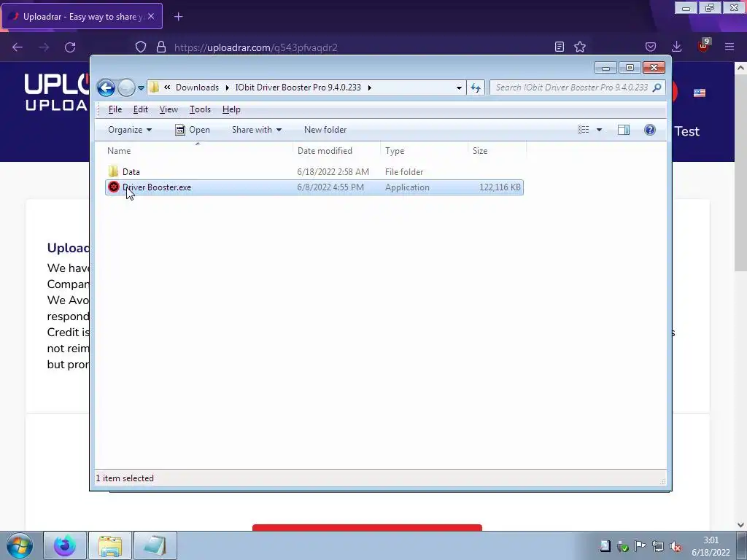This screenshot has height=560, width=747.
Task: Open the Action Center flag tray icon
Action: click(640, 546)
